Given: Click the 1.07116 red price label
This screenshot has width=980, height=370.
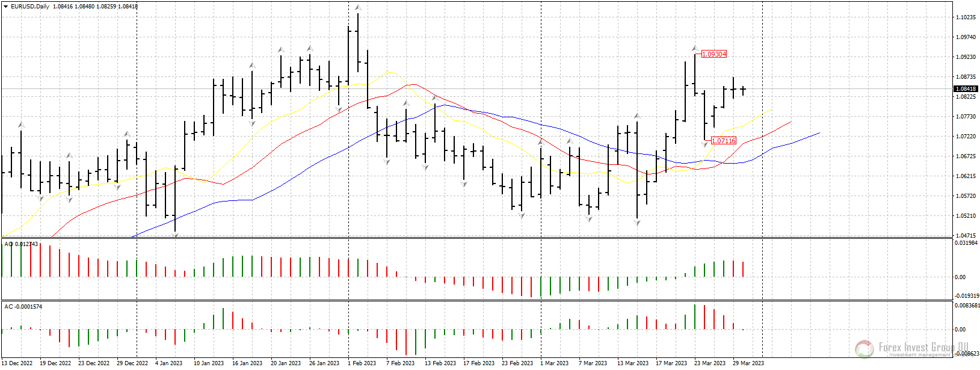Looking at the screenshot, I should click(723, 141).
